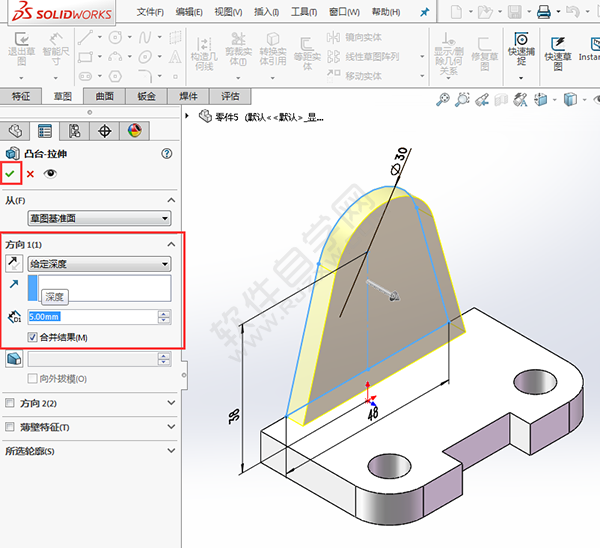Viewport: 600px width, 548px height.
Task: Enable the 薄壁特征 checkbox
Action: pyautogui.click(x=10, y=427)
